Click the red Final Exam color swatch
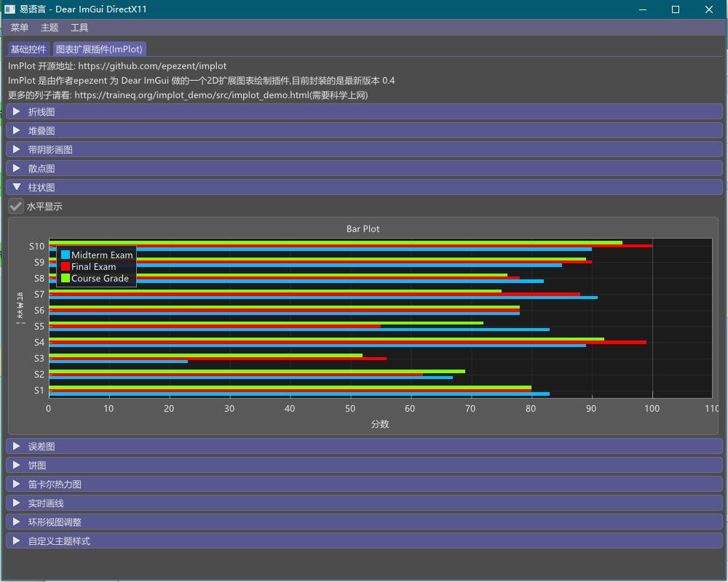This screenshot has width=728, height=582. (66, 266)
